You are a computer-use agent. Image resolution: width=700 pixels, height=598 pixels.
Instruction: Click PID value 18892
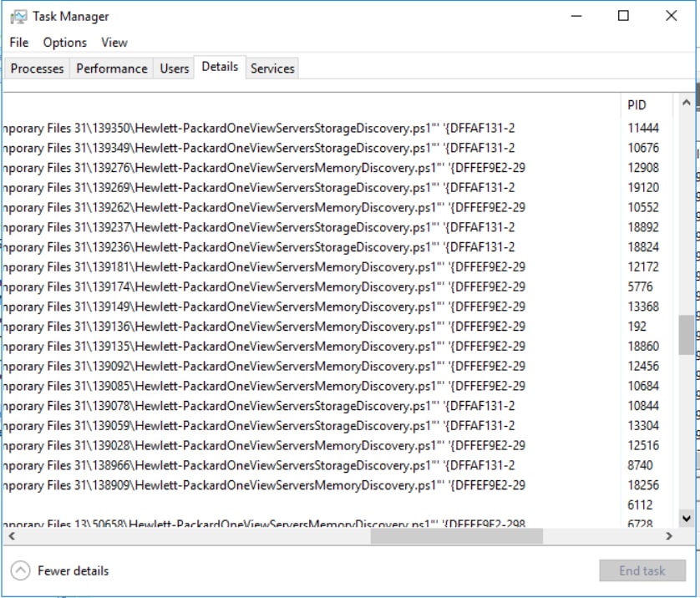pyautogui.click(x=643, y=227)
